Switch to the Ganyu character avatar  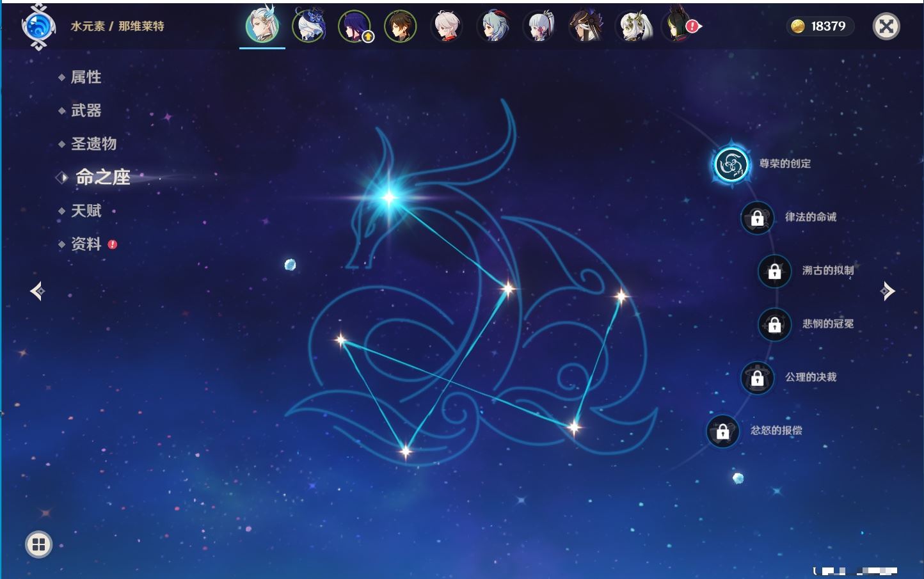click(493, 26)
